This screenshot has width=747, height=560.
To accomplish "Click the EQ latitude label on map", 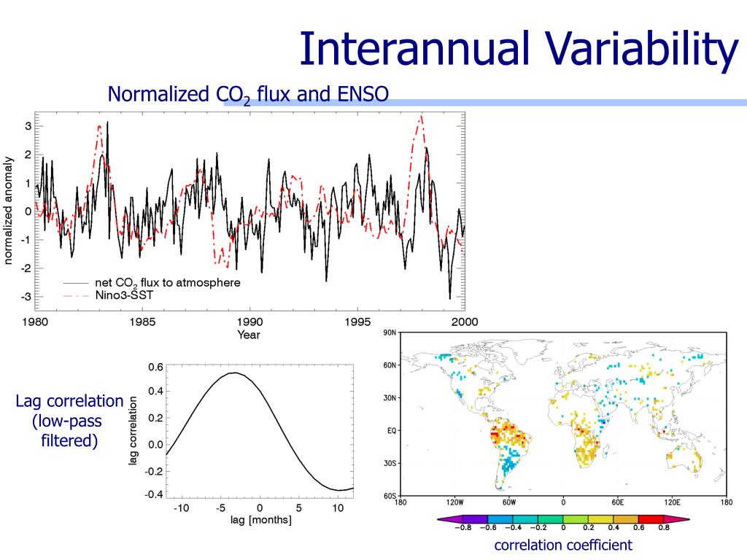I will 392,430.
